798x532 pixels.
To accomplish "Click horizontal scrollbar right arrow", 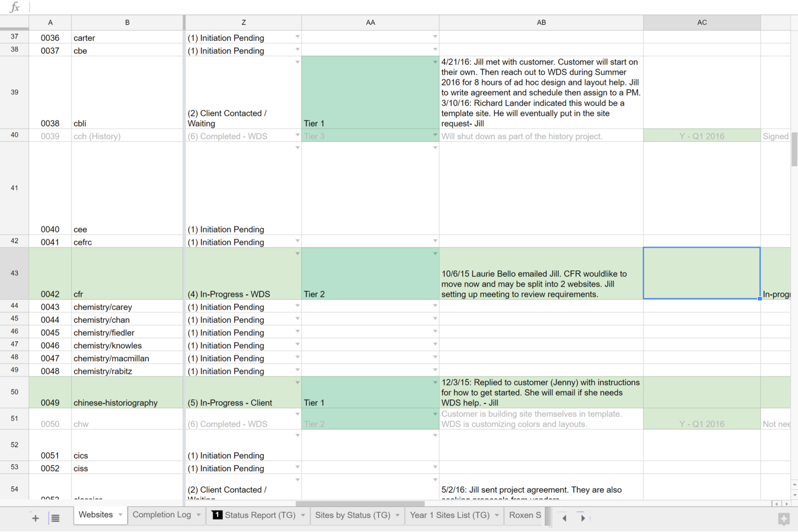I will 786,504.
